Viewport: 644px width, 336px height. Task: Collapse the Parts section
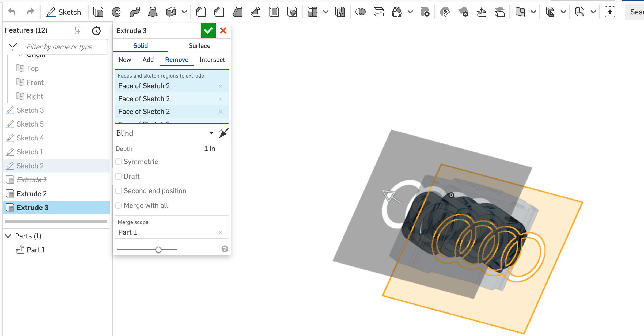[8, 236]
